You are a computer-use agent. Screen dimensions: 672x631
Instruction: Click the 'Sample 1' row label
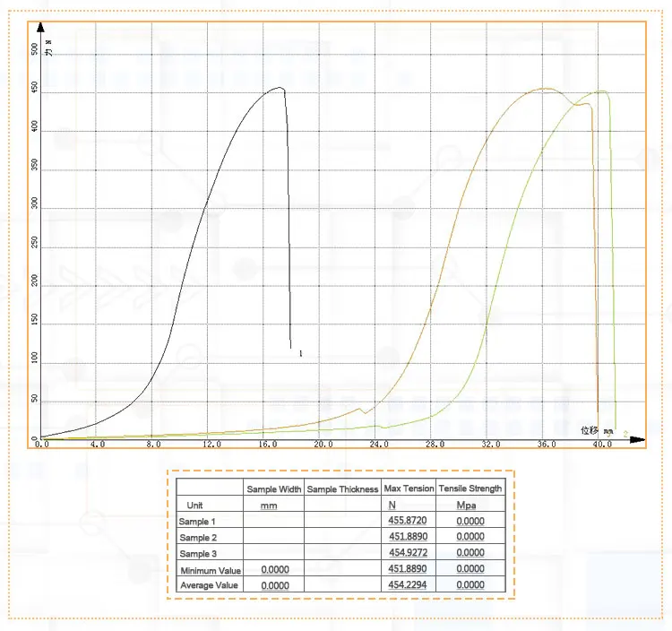(197, 522)
